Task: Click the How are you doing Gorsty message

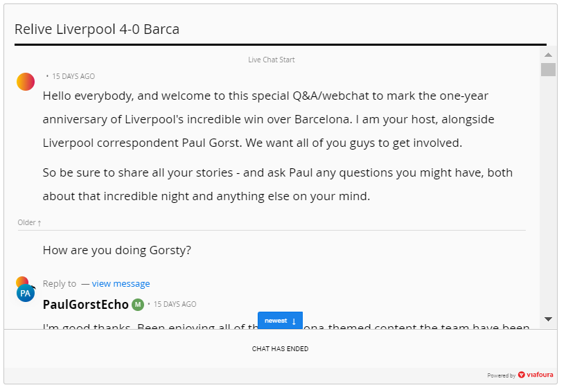Action: pyautogui.click(x=117, y=250)
